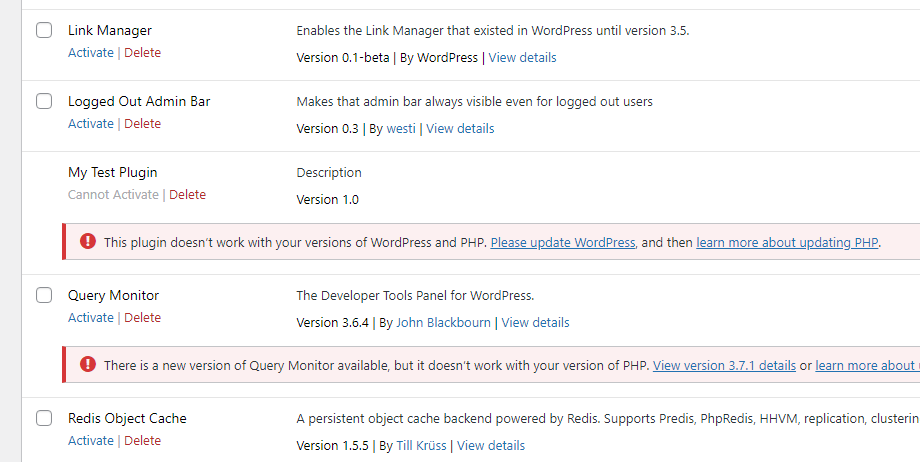The image size is (920, 462).
Task: Toggle the Redis Object Cache checkbox
Action: pos(44,418)
